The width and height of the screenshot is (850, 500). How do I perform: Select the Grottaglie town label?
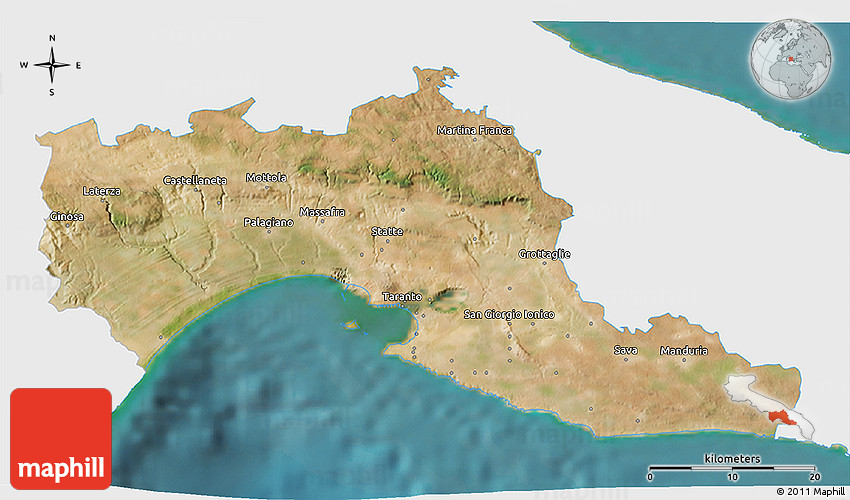coord(545,254)
